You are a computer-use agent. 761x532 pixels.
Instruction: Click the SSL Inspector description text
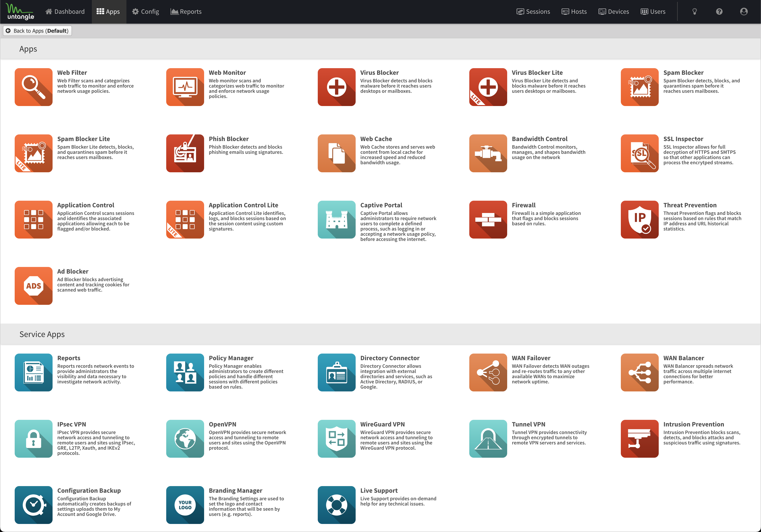click(699, 155)
